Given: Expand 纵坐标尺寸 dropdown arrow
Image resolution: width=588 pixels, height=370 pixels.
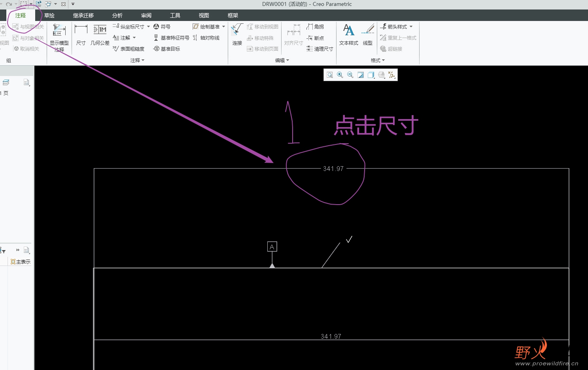Looking at the screenshot, I should click(148, 27).
